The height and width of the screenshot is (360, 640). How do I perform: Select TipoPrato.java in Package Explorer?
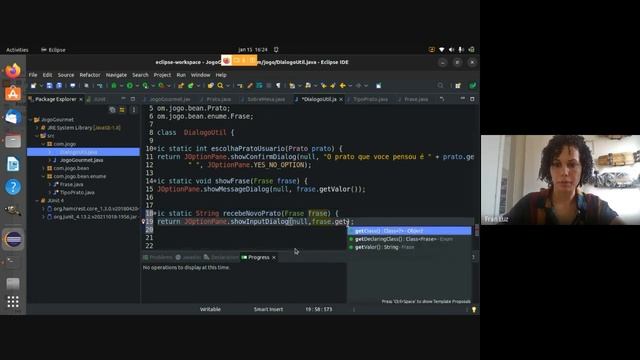click(78, 192)
